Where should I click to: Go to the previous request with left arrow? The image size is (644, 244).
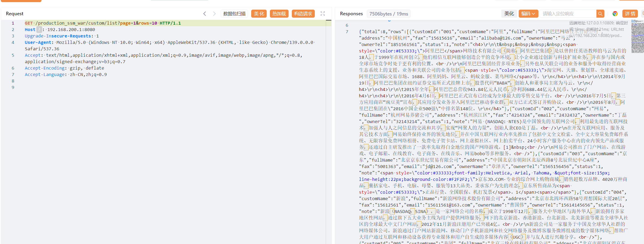click(x=205, y=14)
